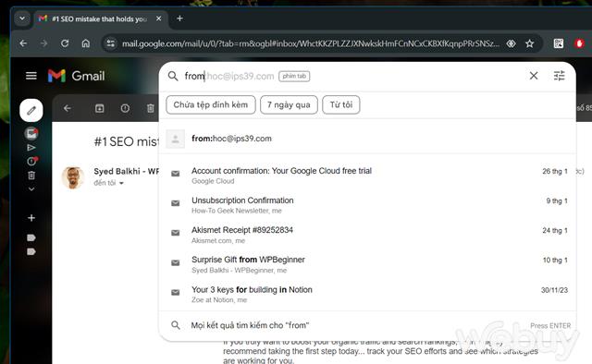The height and width of the screenshot is (364, 592).
Task: Clear the search with X icon
Action: click(534, 76)
